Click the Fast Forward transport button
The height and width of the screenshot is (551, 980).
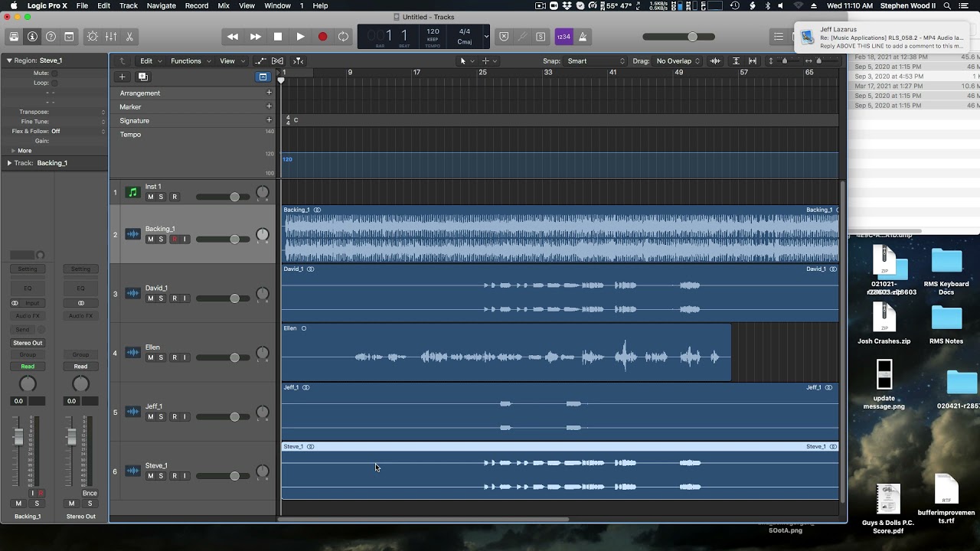(x=255, y=37)
